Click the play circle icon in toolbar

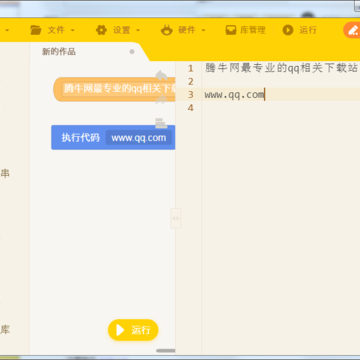(288, 30)
